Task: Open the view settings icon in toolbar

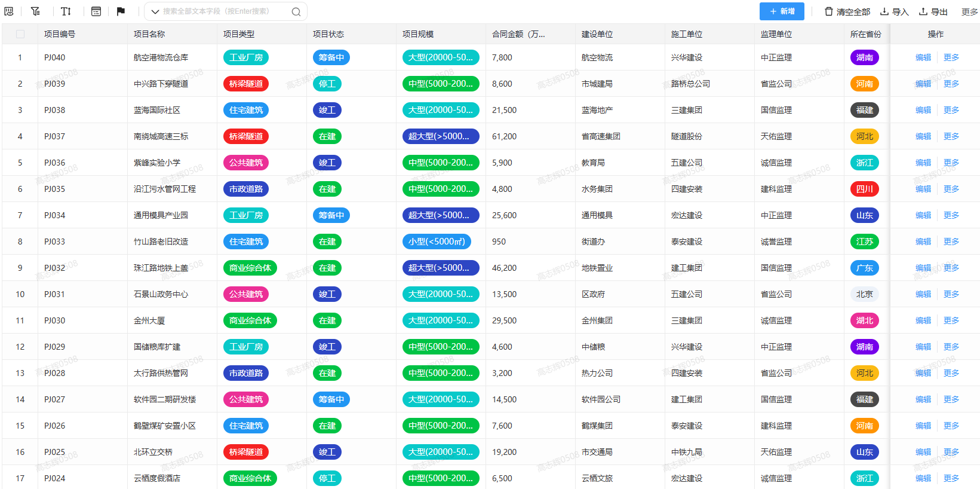Action: pyautogui.click(x=9, y=11)
